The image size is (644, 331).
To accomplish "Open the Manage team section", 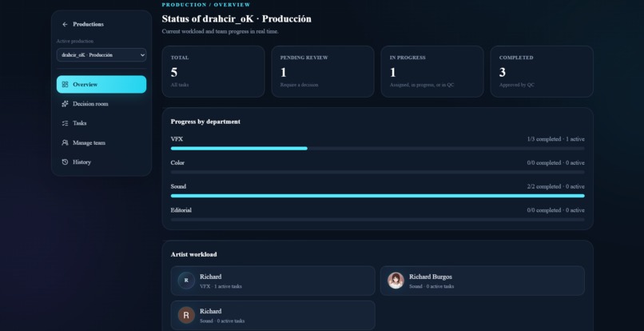I will (101, 142).
